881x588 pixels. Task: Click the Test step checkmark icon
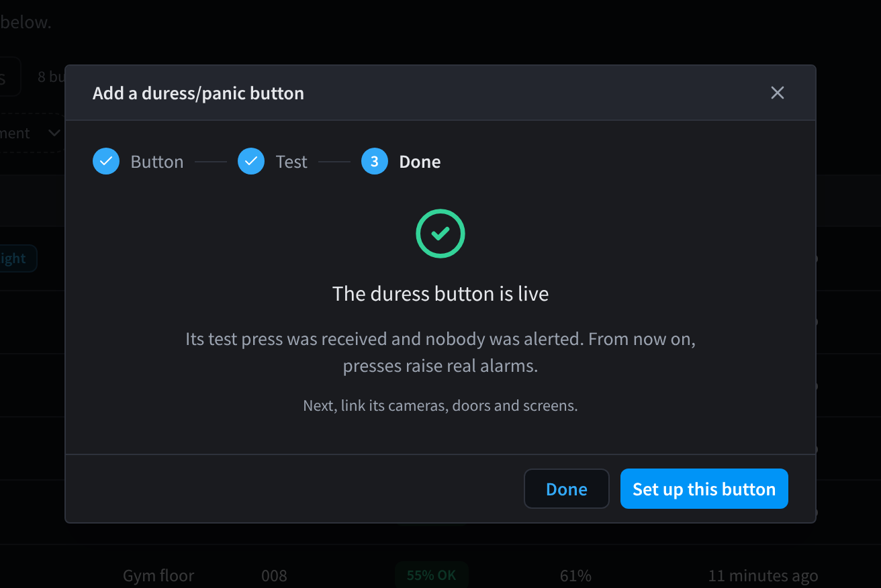click(x=251, y=161)
